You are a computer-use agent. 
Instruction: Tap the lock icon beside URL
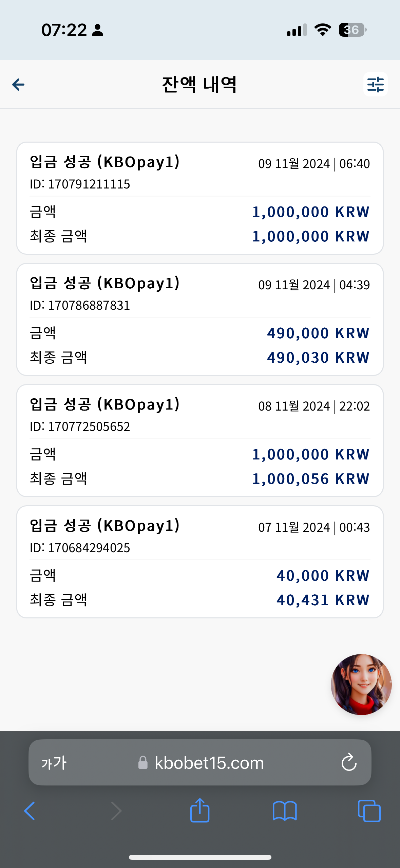[143, 762]
